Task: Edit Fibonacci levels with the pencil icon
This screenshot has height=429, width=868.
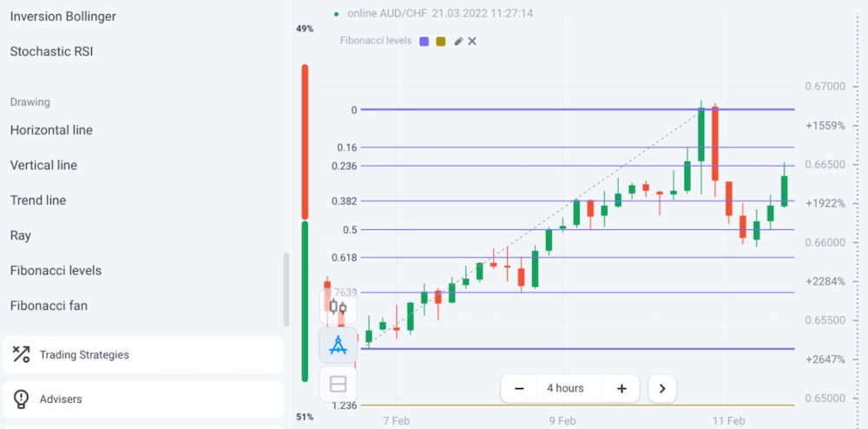Action: pos(458,41)
